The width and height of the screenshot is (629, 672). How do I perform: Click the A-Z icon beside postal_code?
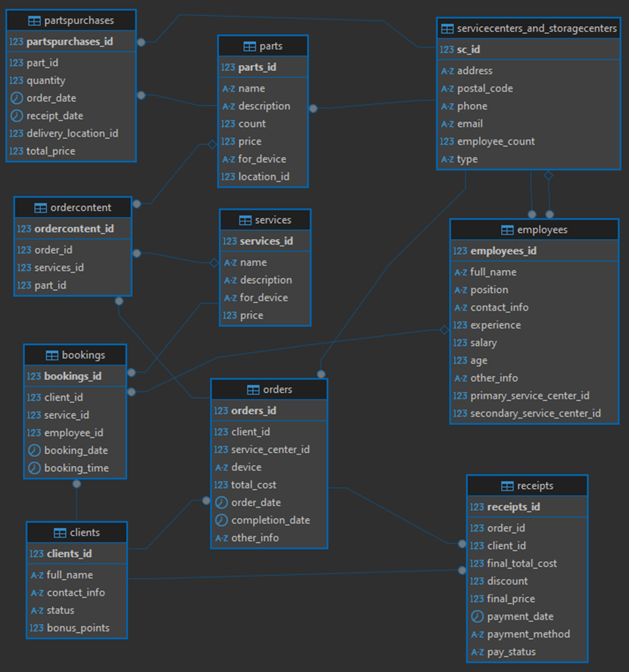pos(448,89)
